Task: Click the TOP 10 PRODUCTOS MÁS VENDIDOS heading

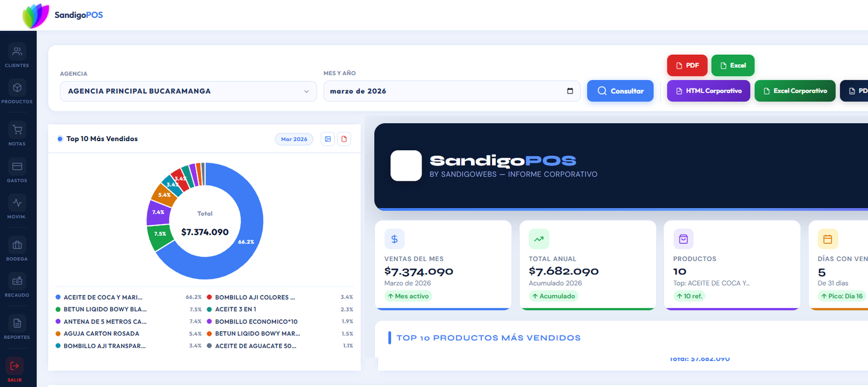Action: coord(488,338)
